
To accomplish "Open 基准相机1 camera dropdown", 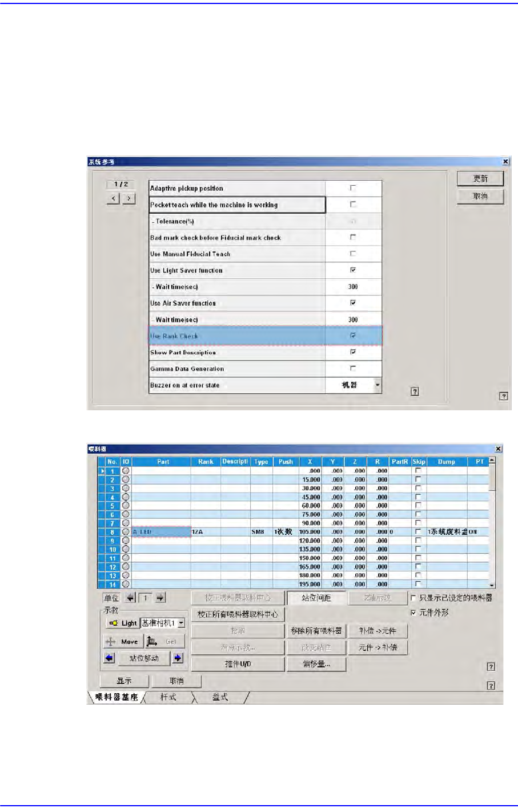I will click(x=182, y=623).
